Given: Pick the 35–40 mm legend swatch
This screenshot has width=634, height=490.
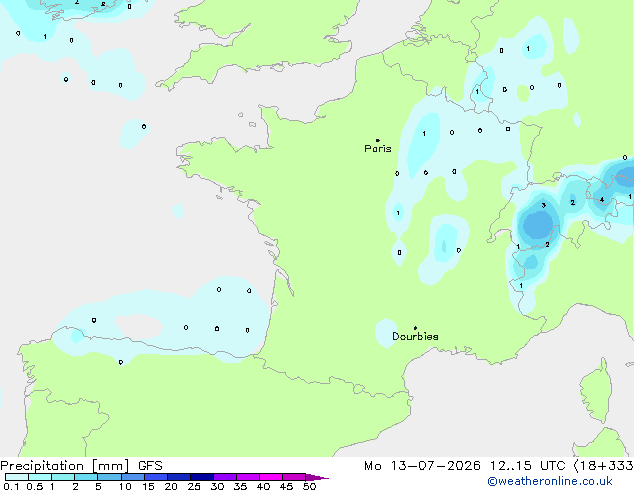Looking at the screenshot, I should pyautogui.click(x=248, y=477).
